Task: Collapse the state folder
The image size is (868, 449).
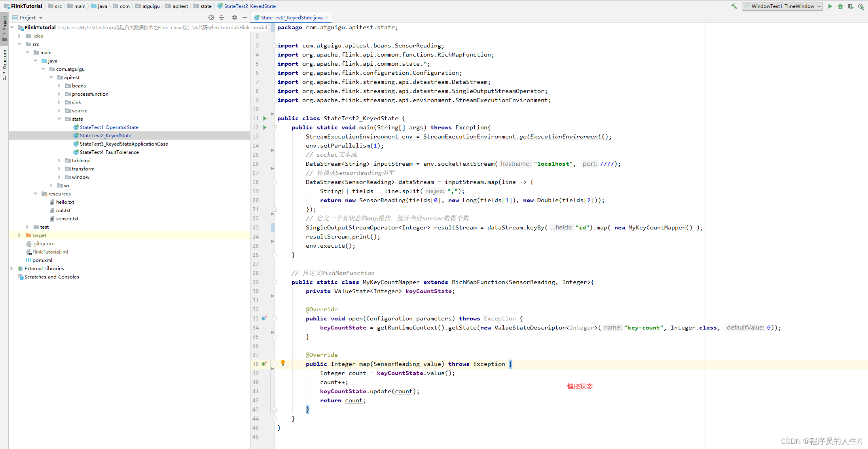Action: pos(59,119)
